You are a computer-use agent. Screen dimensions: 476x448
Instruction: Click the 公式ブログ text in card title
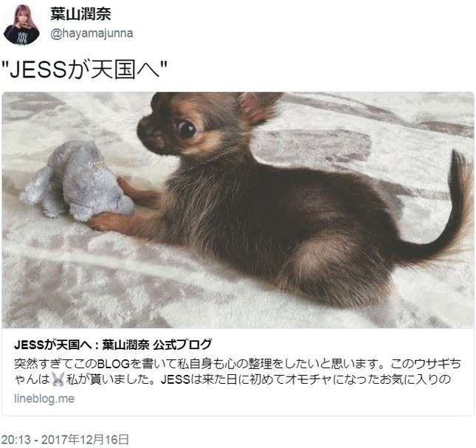tap(182, 345)
